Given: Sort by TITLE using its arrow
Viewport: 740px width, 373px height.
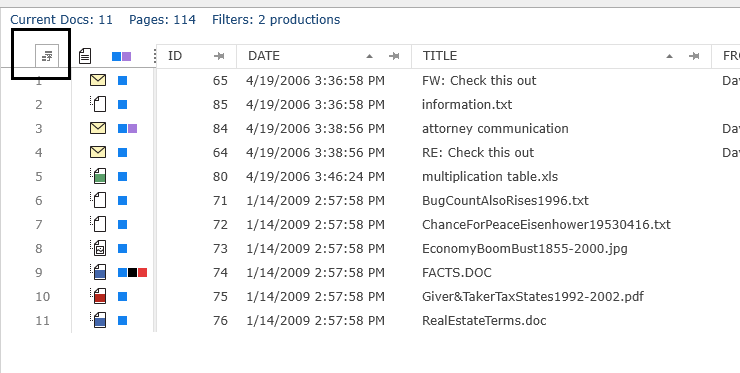Looking at the screenshot, I should [x=669, y=56].
